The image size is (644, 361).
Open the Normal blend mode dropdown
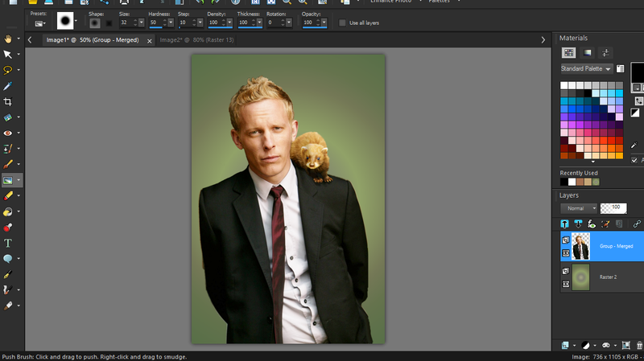point(579,208)
